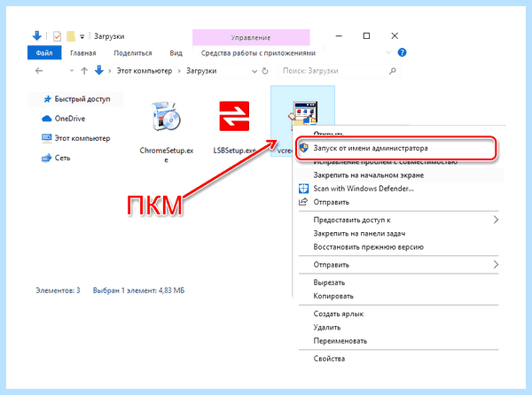Click Загрузки in the address path
This screenshot has width=532, height=395.
pos(201,71)
